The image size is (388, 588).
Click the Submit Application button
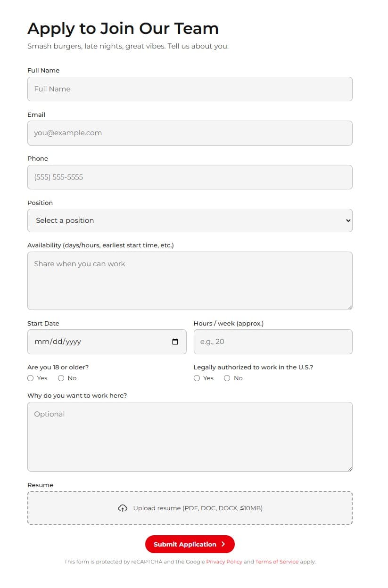[190, 544]
